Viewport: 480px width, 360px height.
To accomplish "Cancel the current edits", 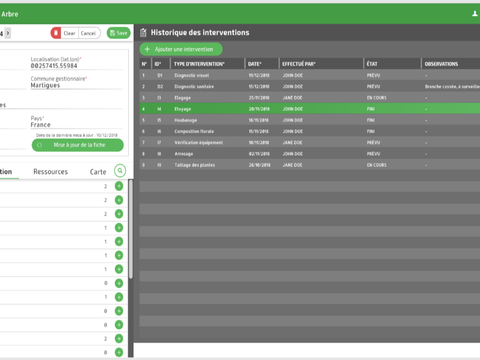I will 88,33.
